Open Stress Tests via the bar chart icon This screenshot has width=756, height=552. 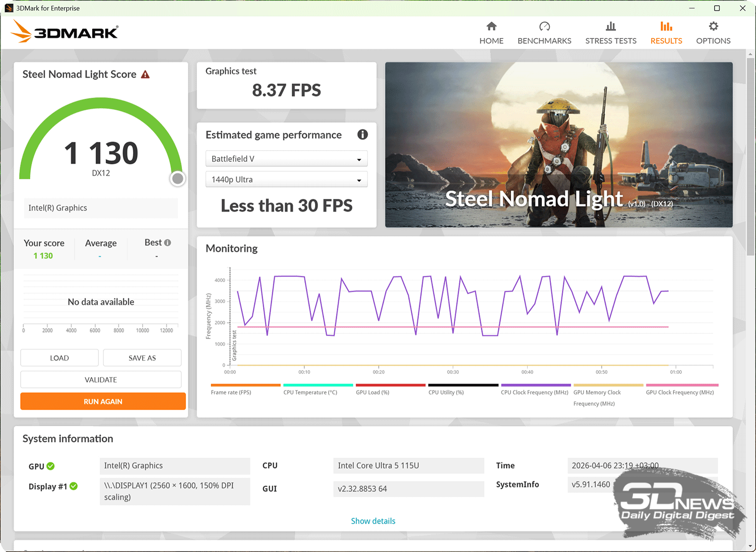click(610, 27)
